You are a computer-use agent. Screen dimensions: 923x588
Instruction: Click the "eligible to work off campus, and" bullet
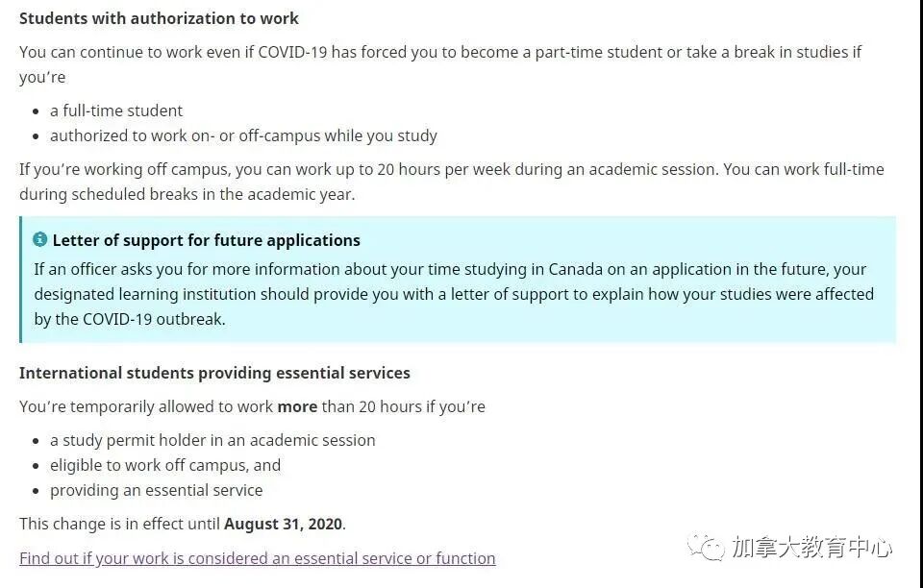(x=165, y=465)
